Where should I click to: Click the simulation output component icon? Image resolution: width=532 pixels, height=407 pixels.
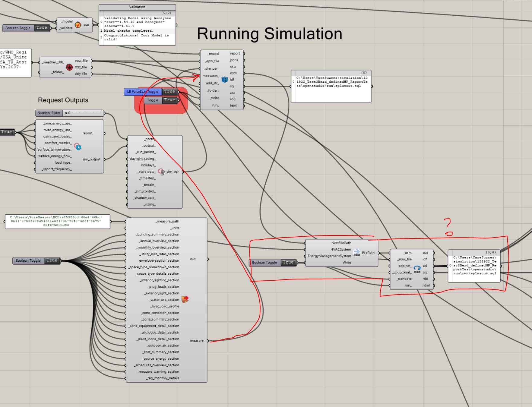[x=78, y=147]
